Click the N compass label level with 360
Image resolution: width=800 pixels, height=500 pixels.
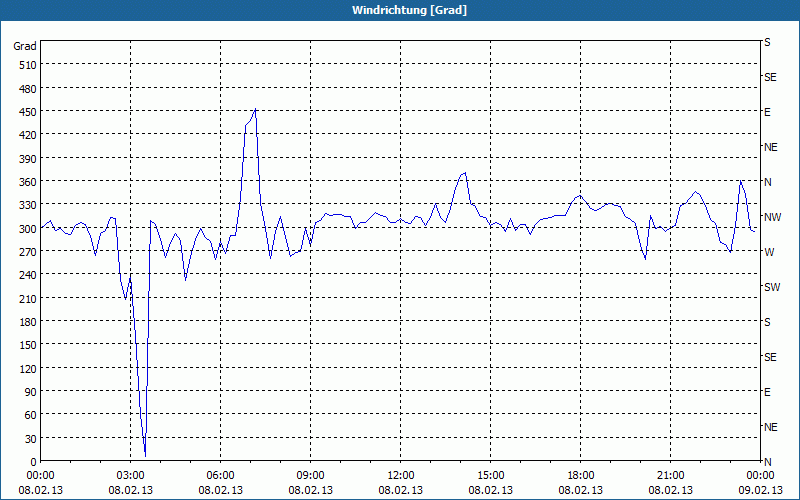point(767,182)
